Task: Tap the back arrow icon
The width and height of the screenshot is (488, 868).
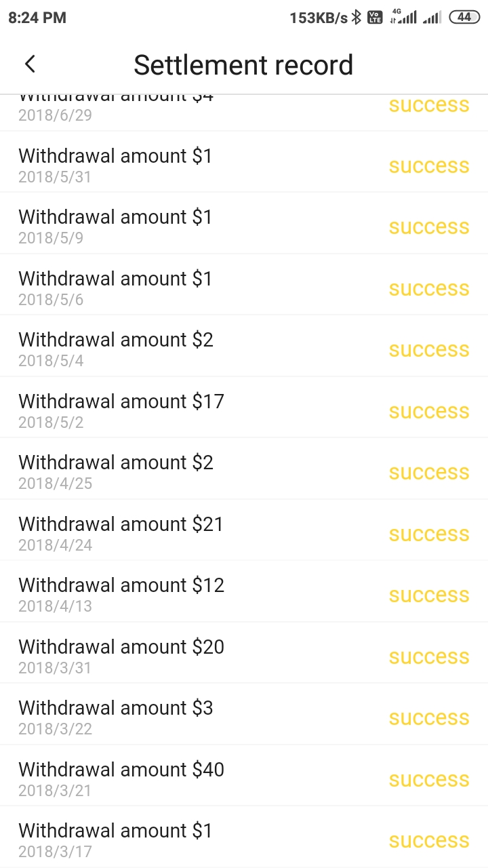Action: [x=30, y=64]
